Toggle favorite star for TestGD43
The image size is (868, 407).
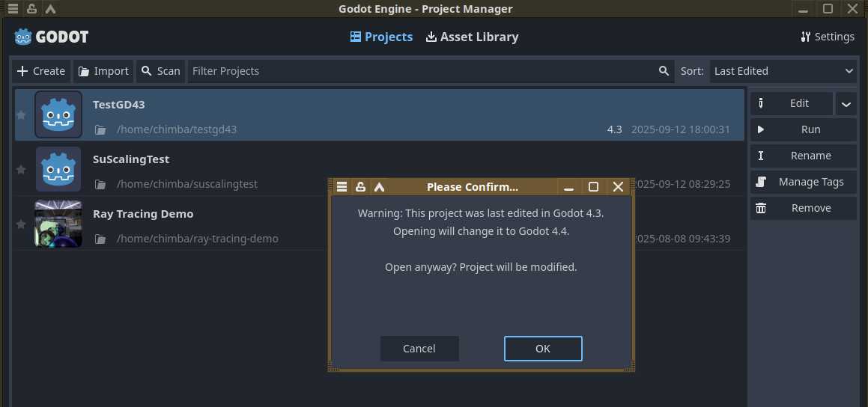click(21, 115)
